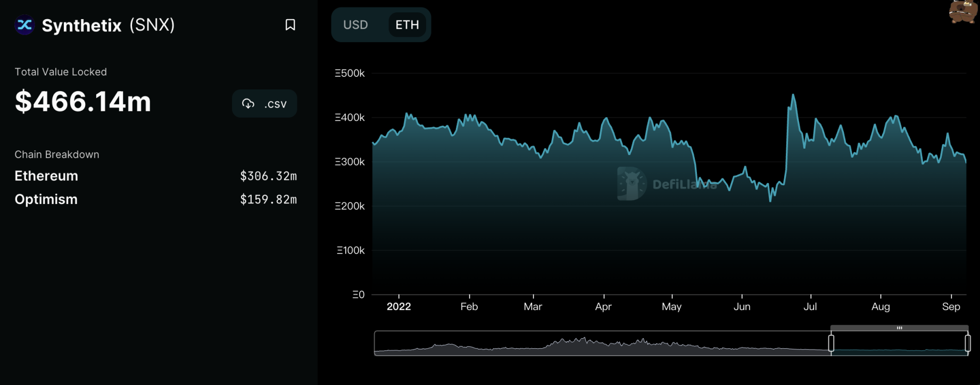Select the $306.32m Ethereum value
Viewport: 980px width, 385px height.
268,176
